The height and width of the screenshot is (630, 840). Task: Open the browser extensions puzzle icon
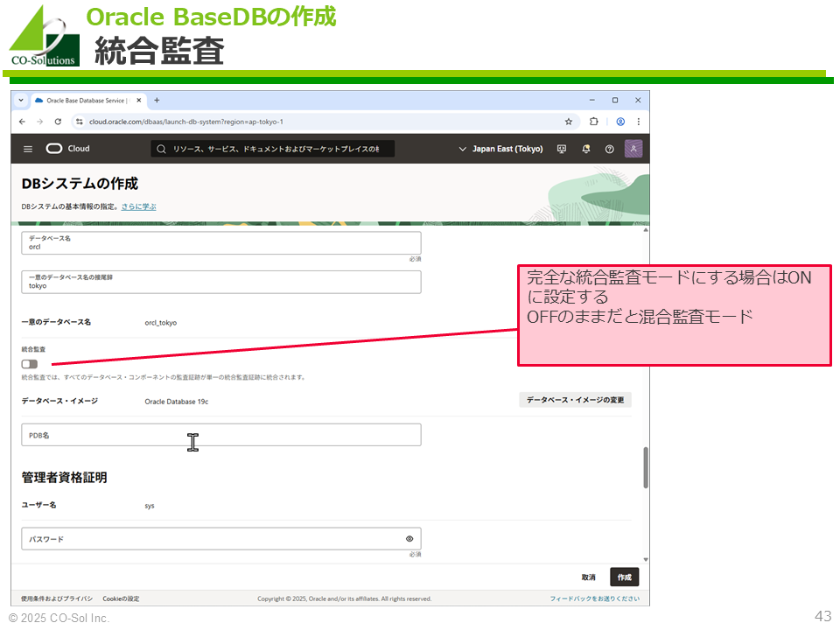click(x=593, y=122)
